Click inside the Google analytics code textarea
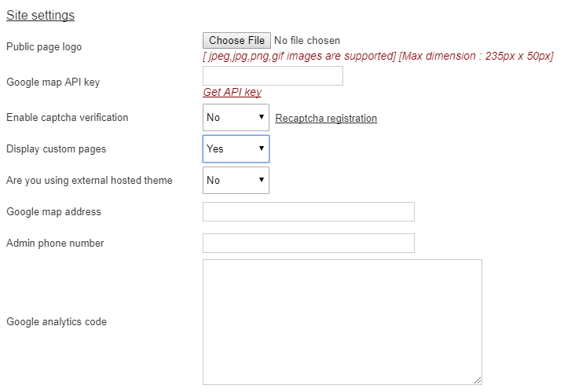564x392 pixels. click(x=342, y=322)
